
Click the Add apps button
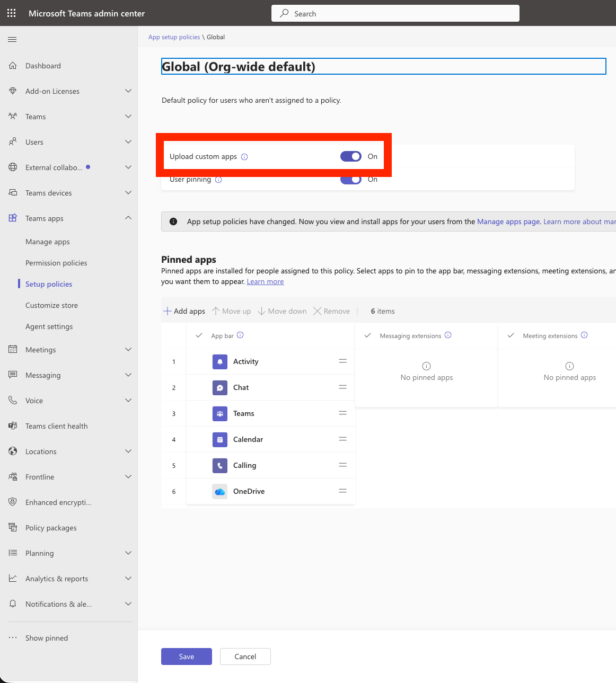[184, 311]
